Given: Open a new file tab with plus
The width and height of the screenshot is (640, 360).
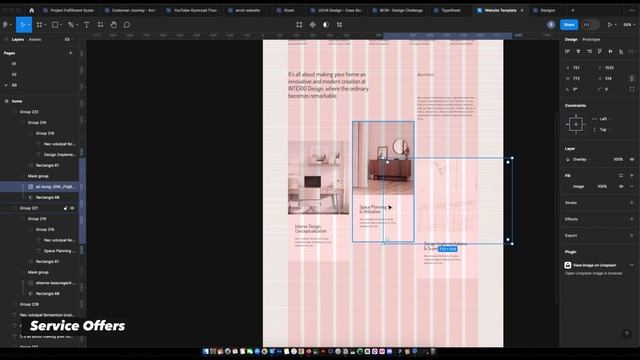Looking at the screenshot, I should [x=573, y=10].
